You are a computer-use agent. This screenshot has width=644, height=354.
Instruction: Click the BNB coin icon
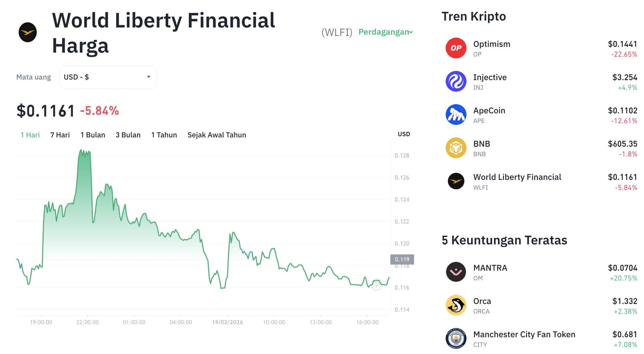[x=456, y=148]
